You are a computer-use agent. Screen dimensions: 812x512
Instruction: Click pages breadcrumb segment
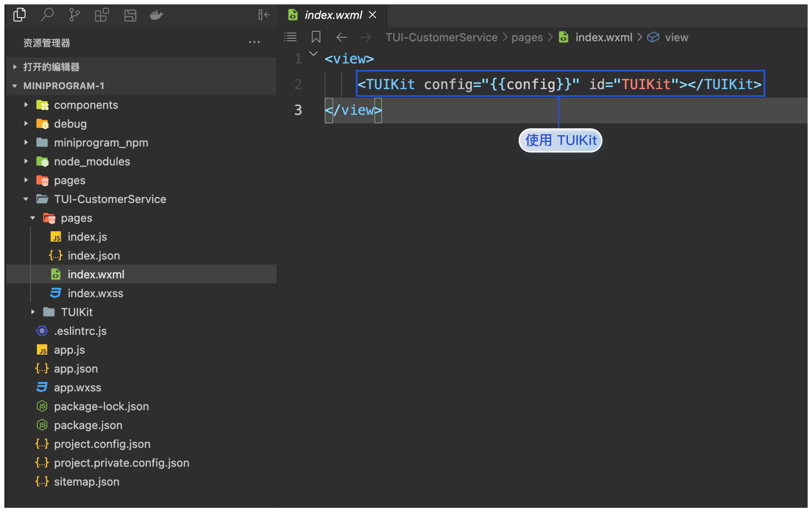click(527, 37)
